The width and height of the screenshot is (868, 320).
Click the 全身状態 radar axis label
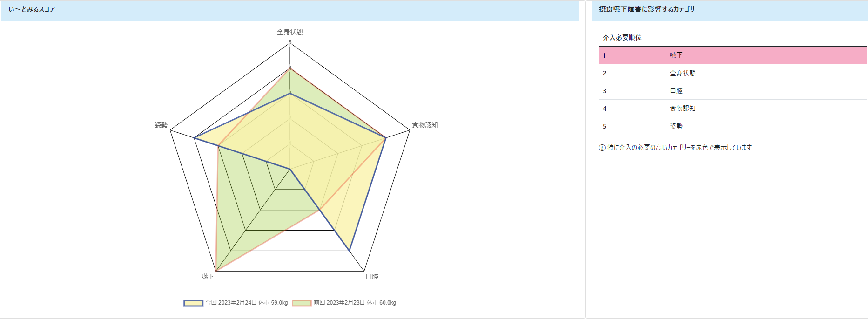[290, 32]
